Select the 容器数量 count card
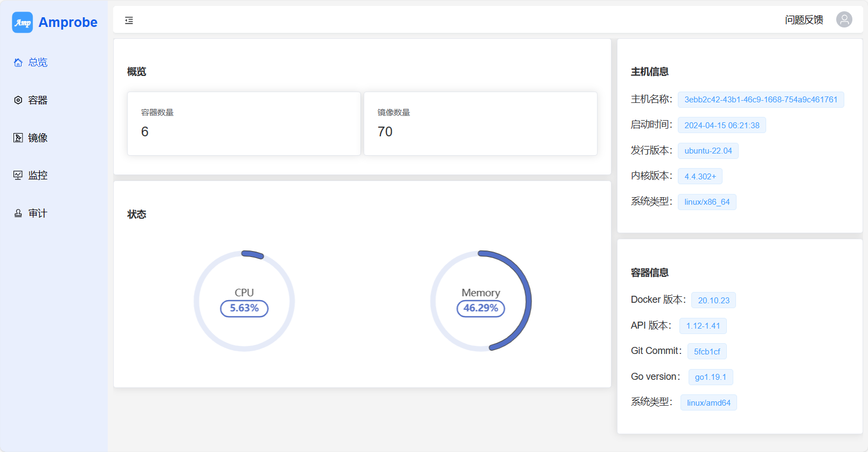This screenshot has width=868, height=452. click(244, 123)
